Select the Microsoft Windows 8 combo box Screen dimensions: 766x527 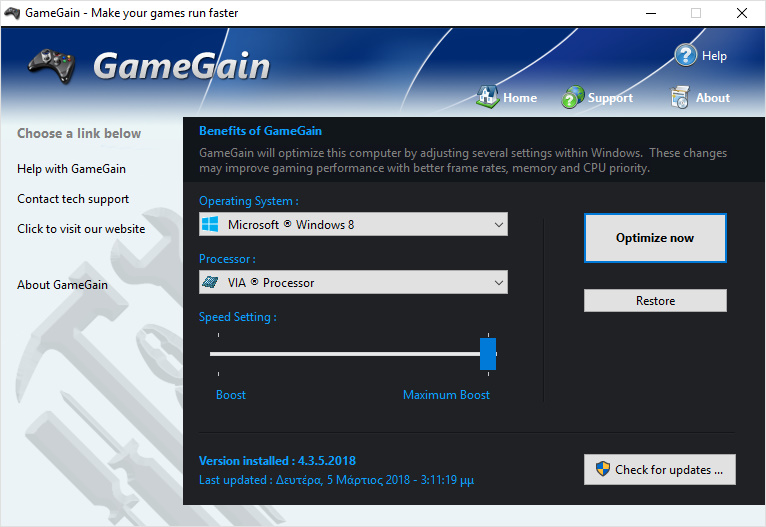point(353,224)
